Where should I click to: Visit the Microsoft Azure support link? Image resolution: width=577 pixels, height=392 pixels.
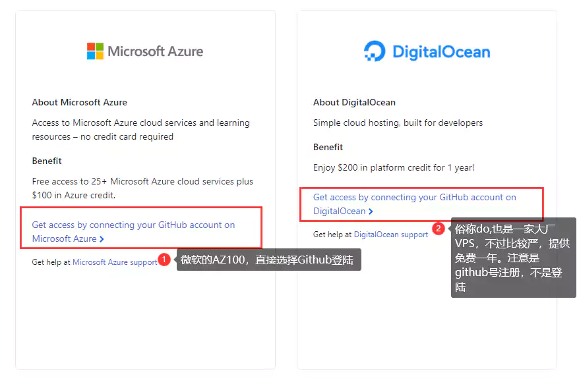click(115, 262)
